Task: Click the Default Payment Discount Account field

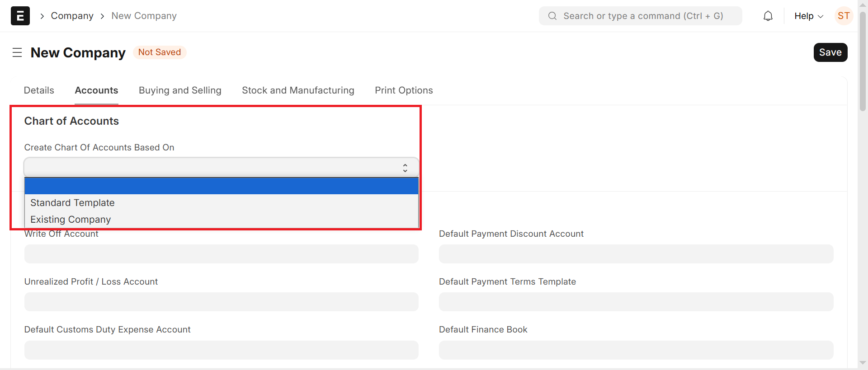Action: pyautogui.click(x=636, y=254)
